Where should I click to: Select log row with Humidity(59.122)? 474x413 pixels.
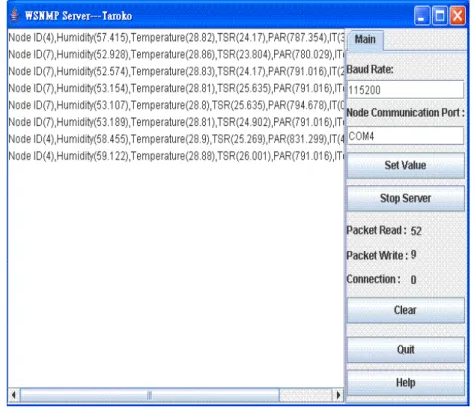click(x=176, y=156)
